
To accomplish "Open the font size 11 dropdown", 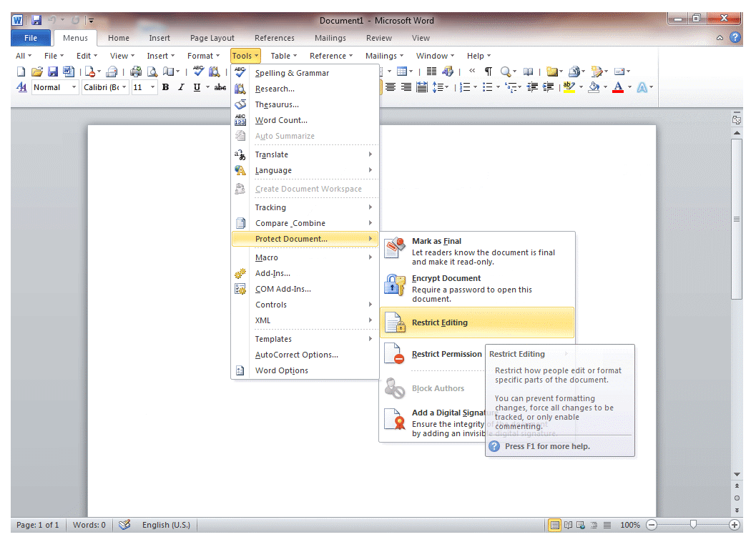I will click(152, 87).
